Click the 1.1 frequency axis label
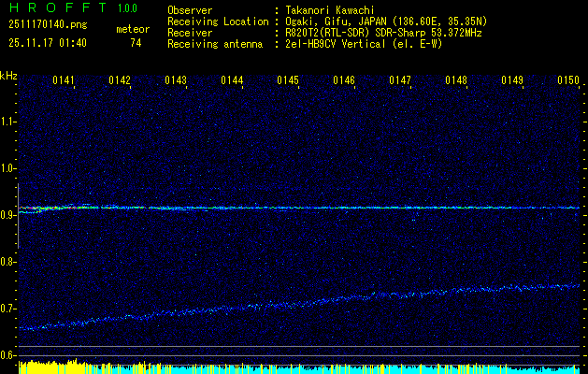This screenshot has width=588, height=374. pyautogui.click(x=8, y=122)
